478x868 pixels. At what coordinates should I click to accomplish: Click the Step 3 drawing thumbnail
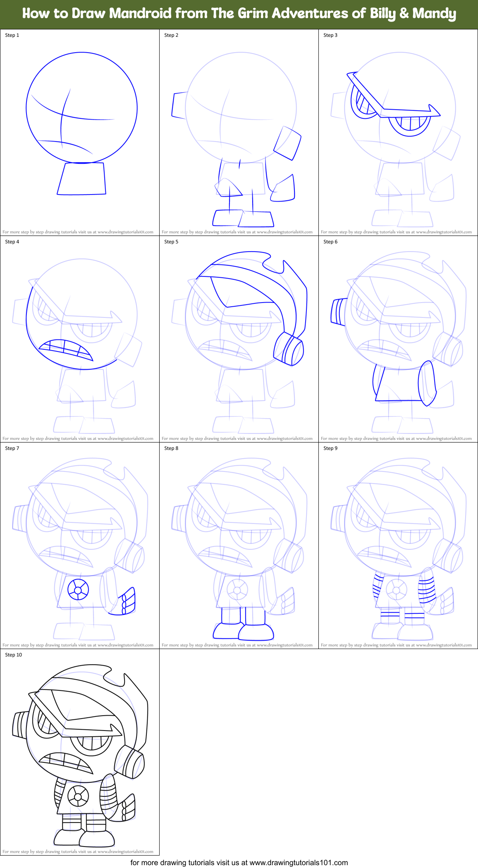tap(398, 132)
